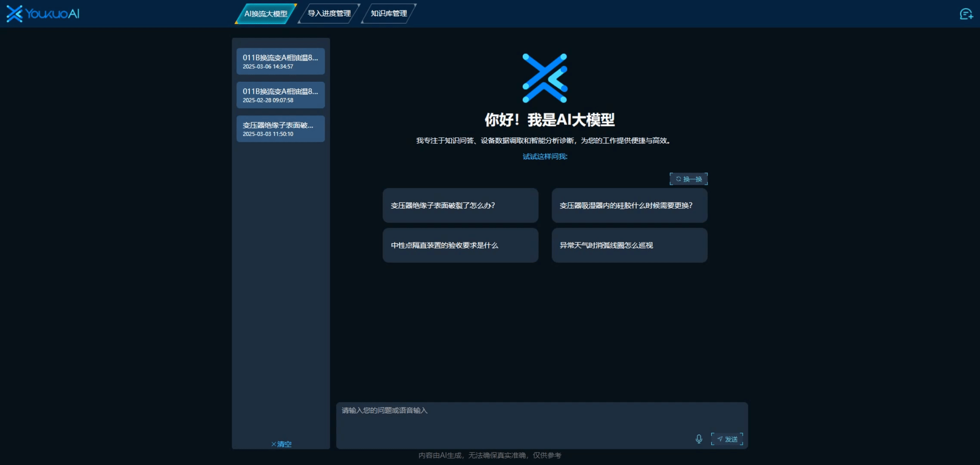Click the microphone voice input icon
The image size is (980, 465).
click(699, 439)
